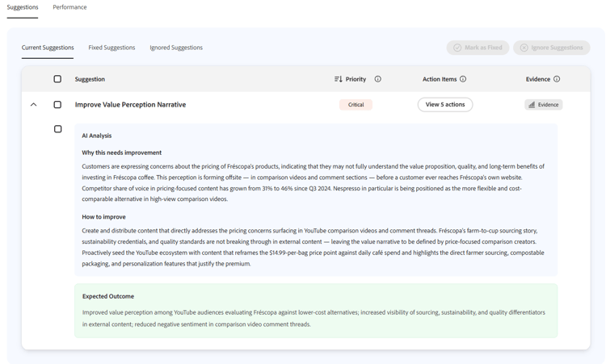Viewport: 606px width, 364px height.
Task: Open the Fixed Suggestions tab
Action: [112, 48]
